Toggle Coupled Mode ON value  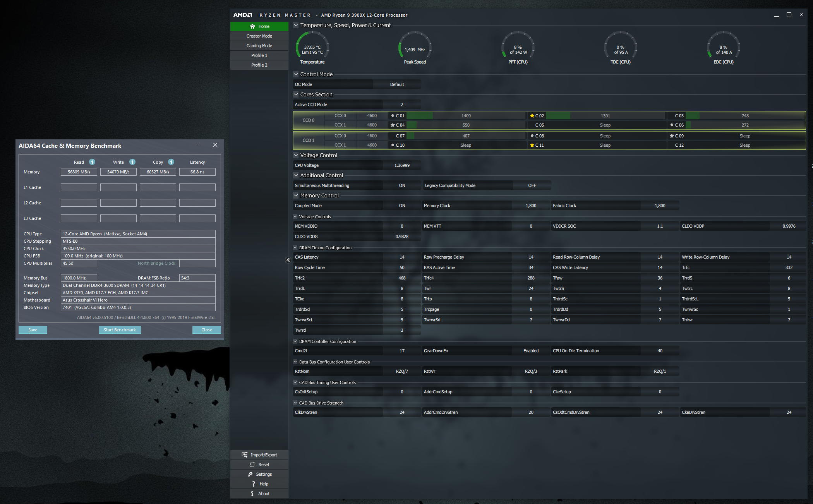tap(402, 206)
